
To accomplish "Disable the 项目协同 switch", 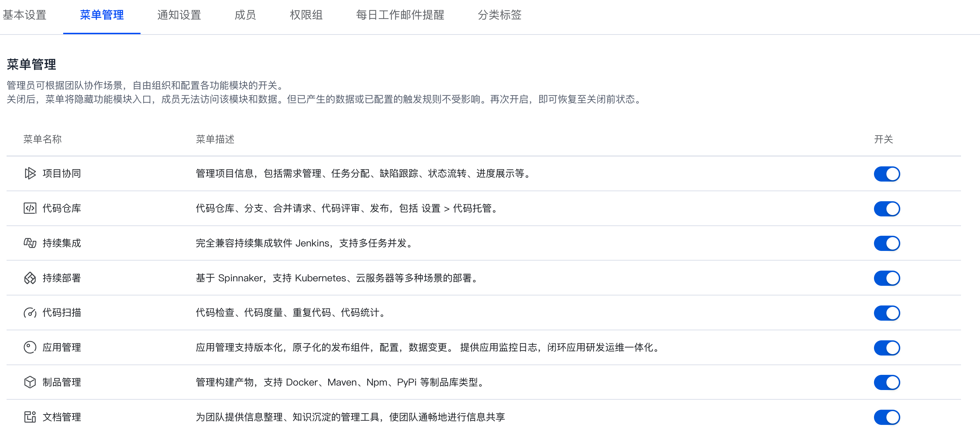I will 886,174.
